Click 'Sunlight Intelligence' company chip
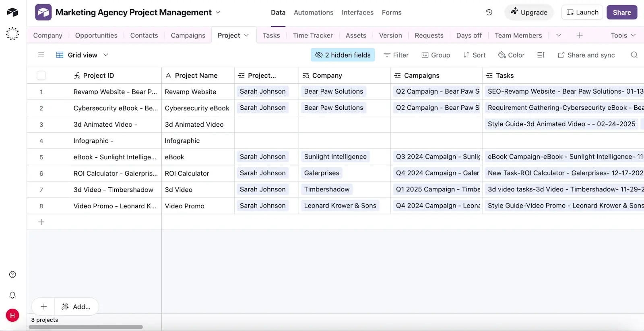This screenshot has height=331, width=644. pos(335,157)
